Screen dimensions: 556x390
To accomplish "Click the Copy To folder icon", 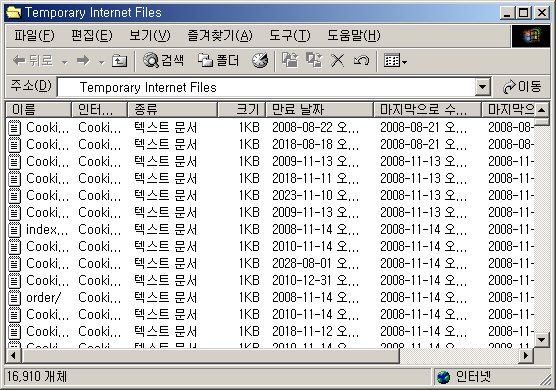I will click(314, 61).
